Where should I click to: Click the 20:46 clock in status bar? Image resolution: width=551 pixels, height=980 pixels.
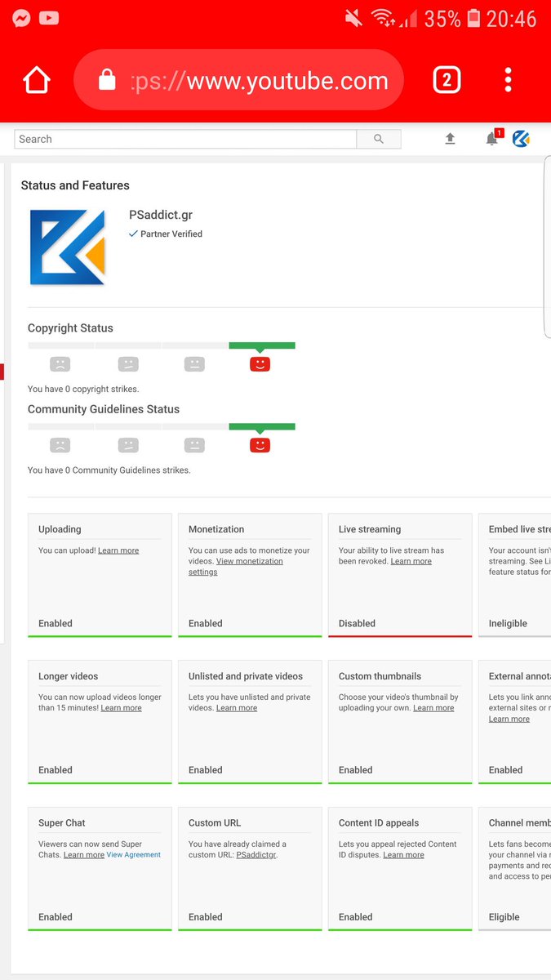tap(512, 18)
